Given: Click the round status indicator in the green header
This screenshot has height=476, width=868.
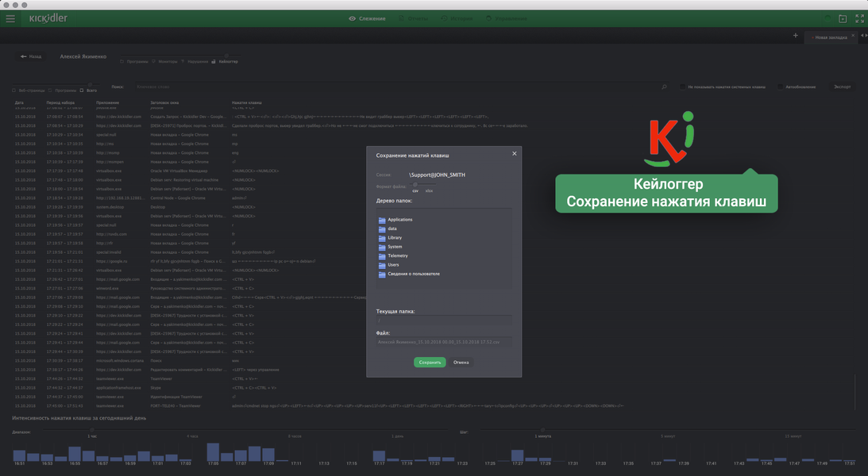Looking at the screenshot, I should (827, 19).
